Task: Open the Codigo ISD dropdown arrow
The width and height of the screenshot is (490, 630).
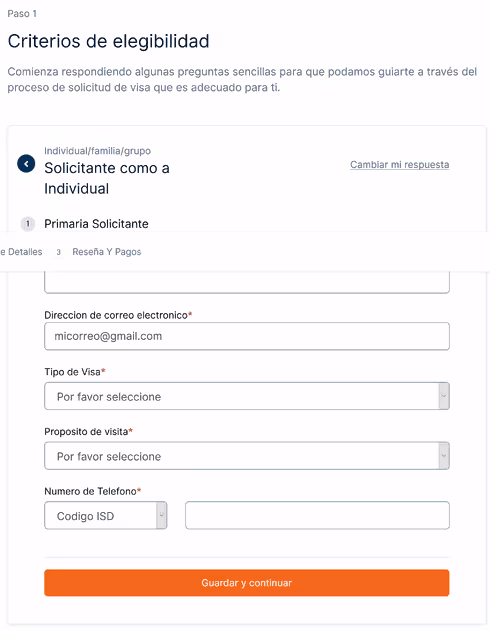Action: (161, 515)
